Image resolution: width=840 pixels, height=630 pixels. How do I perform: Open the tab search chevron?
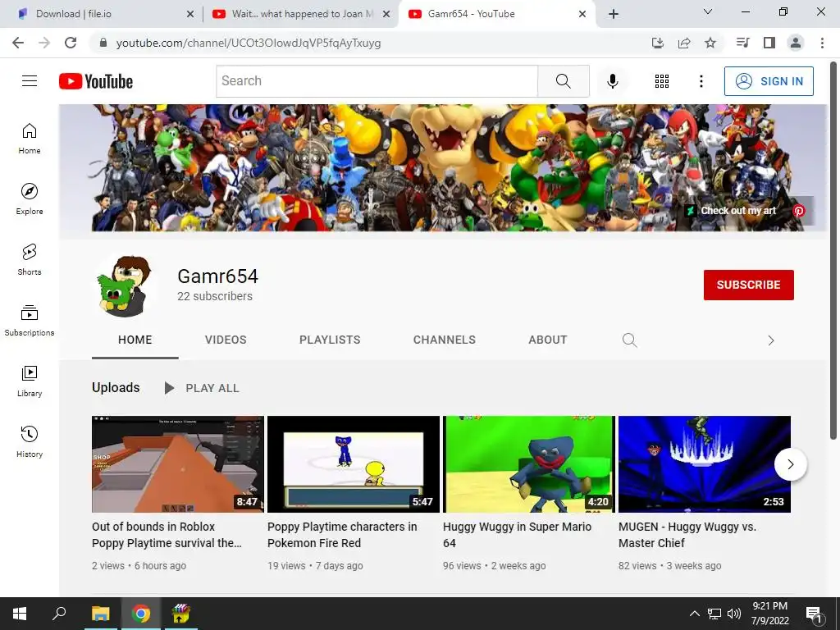point(708,11)
